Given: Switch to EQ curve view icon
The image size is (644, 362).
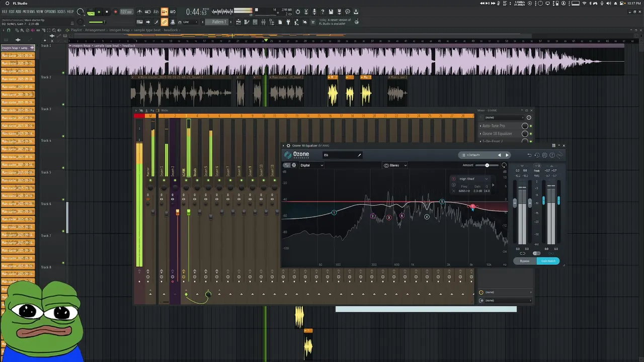Looking at the screenshot, I should 287,165.
